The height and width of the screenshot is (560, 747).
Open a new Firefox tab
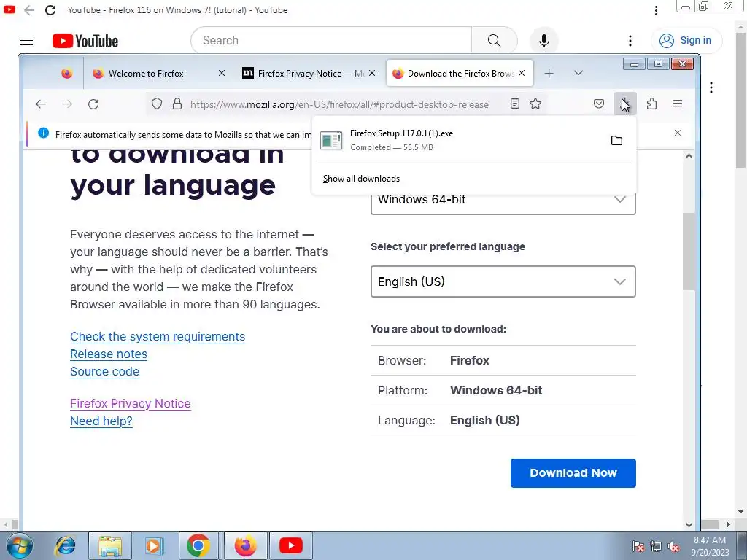[549, 74]
